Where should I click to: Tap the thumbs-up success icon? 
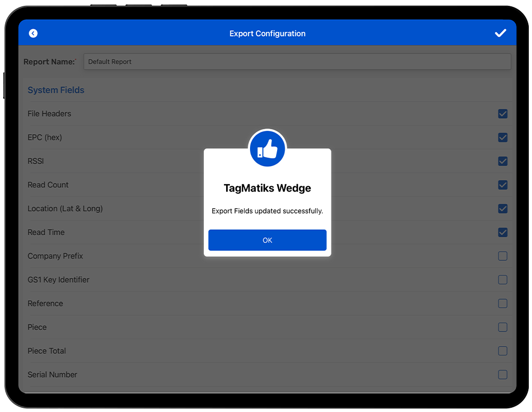268,150
